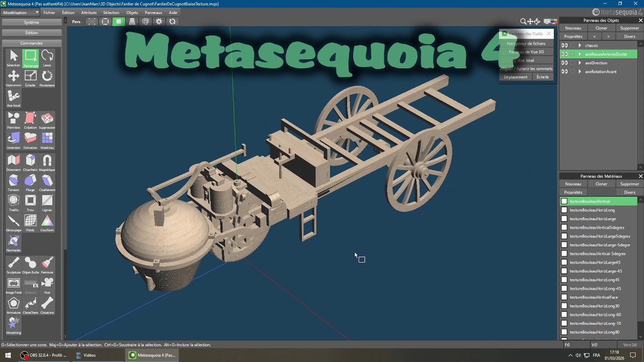Open the Objets menu

pos(132,13)
